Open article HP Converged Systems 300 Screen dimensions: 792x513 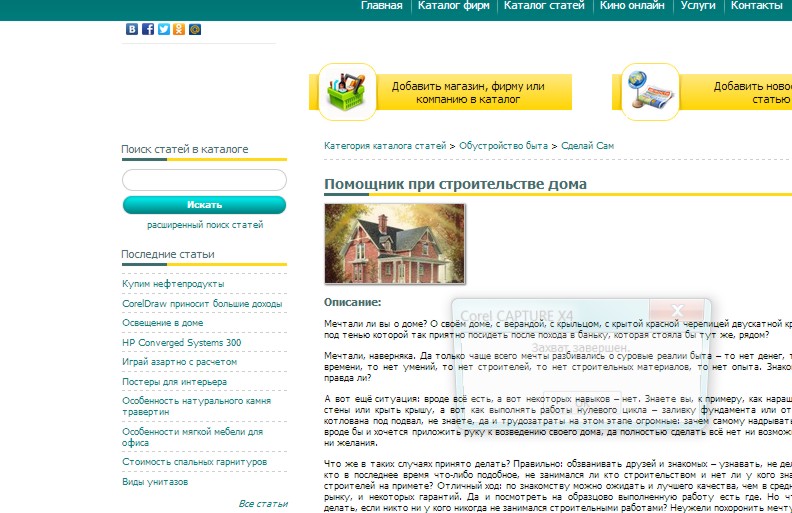[x=182, y=342]
